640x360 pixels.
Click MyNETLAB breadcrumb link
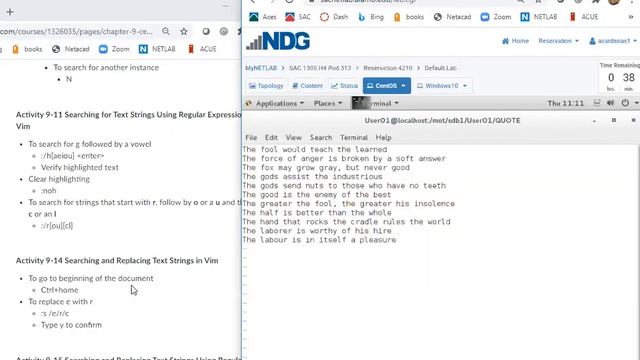(261, 68)
